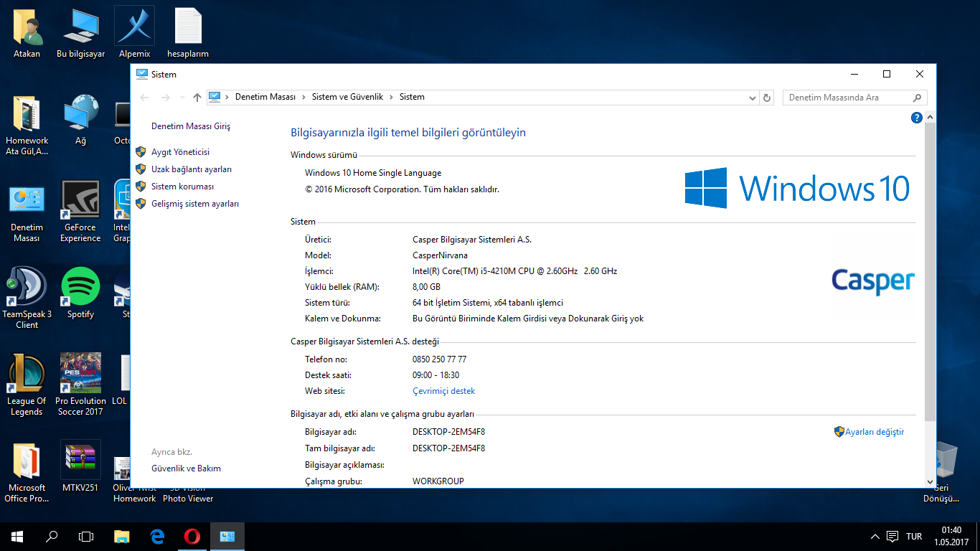Click the WORKGROUP value text

click(x=438, y=481)
